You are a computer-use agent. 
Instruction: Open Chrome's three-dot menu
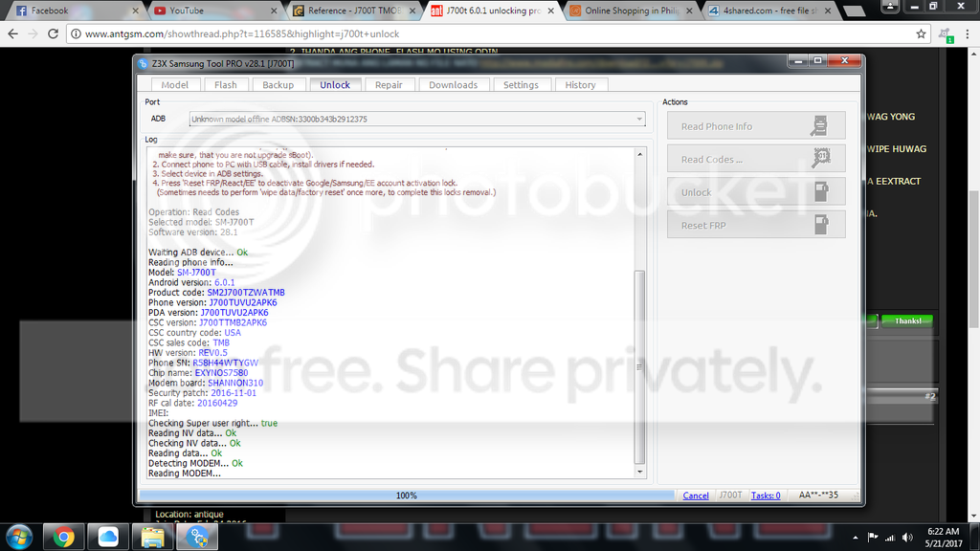[x=967, y=33]
